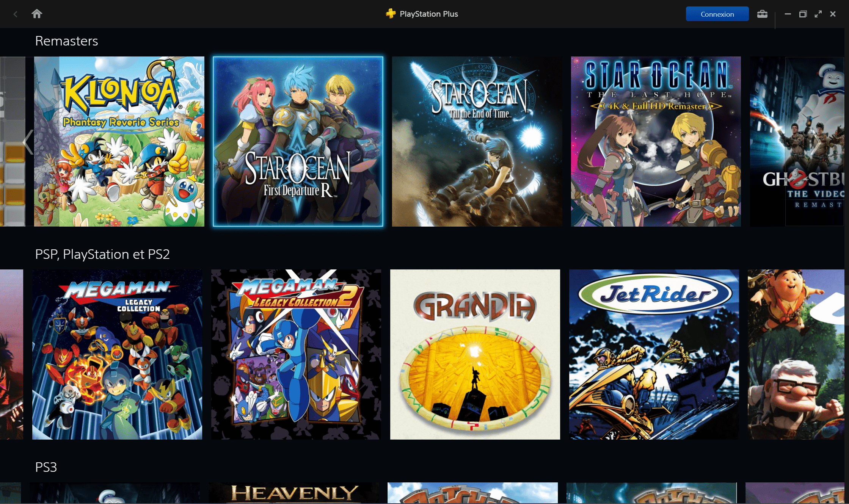Open Klonoa Phantasy Reverie Series

pos(119,142)
